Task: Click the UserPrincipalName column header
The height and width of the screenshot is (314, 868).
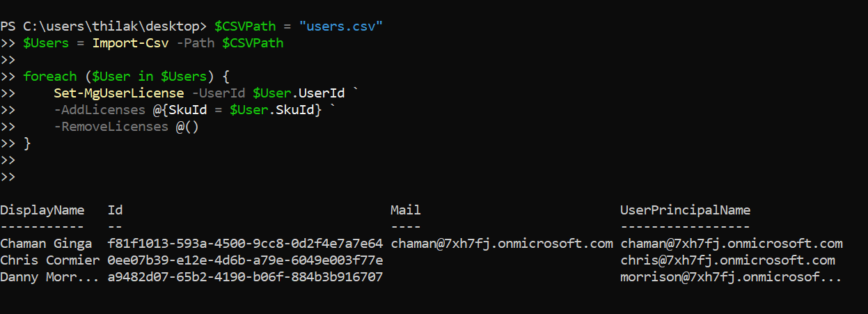Action: click(685, 210)
